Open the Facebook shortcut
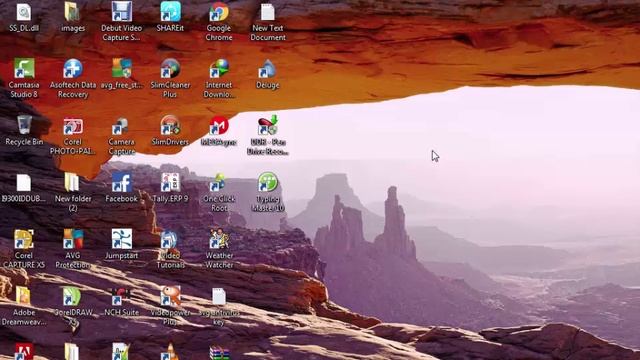 pyautogui.click(x=122, y=182)
